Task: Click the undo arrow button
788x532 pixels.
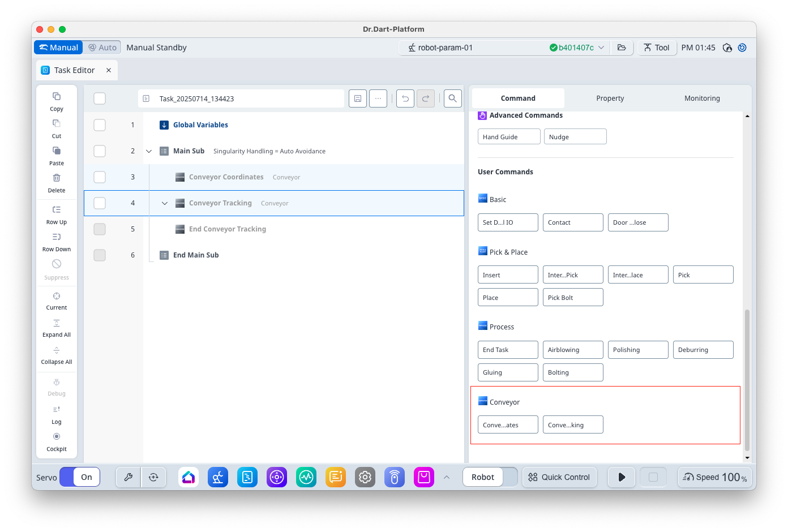Action: (405, 98)
